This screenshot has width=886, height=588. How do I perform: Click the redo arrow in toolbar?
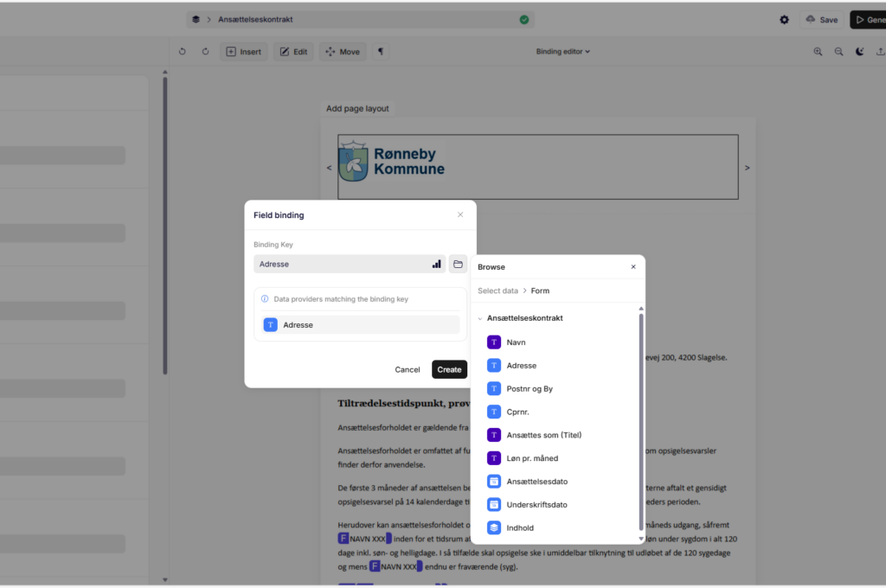(x=205, y=52)
